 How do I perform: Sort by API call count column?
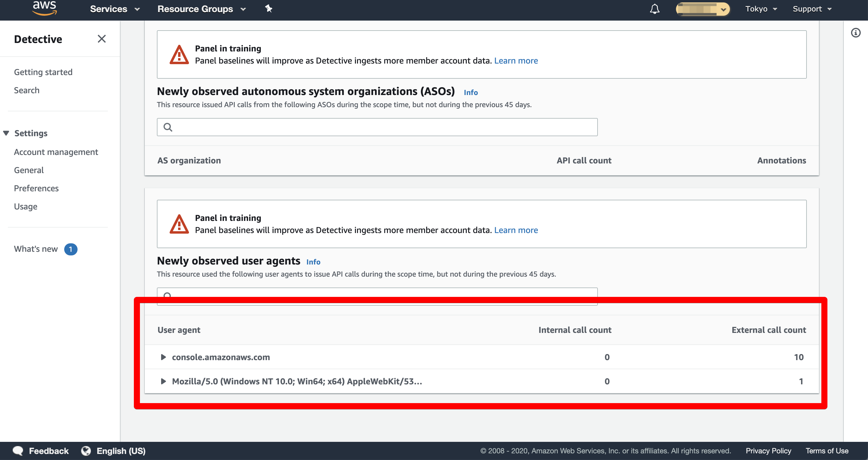click(x=584, y=161)
